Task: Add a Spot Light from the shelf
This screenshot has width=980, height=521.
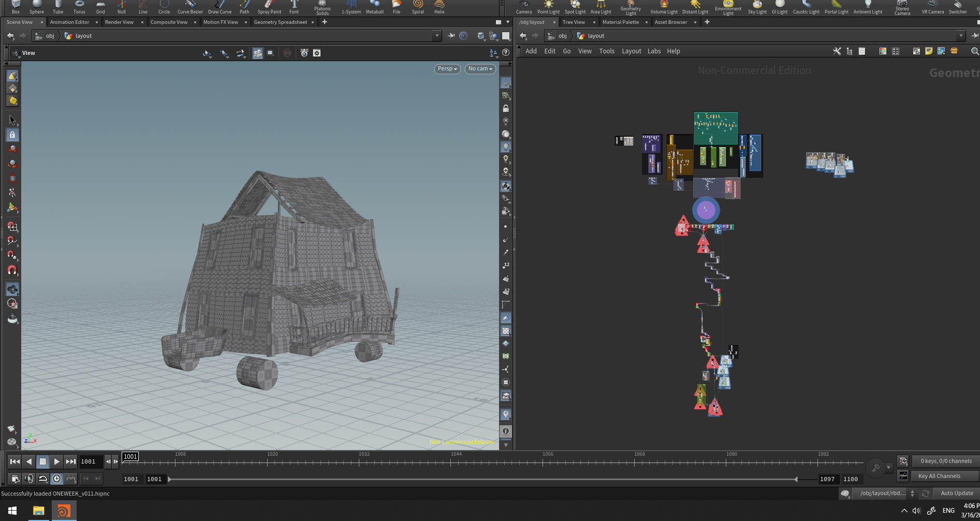Action: 575,7
